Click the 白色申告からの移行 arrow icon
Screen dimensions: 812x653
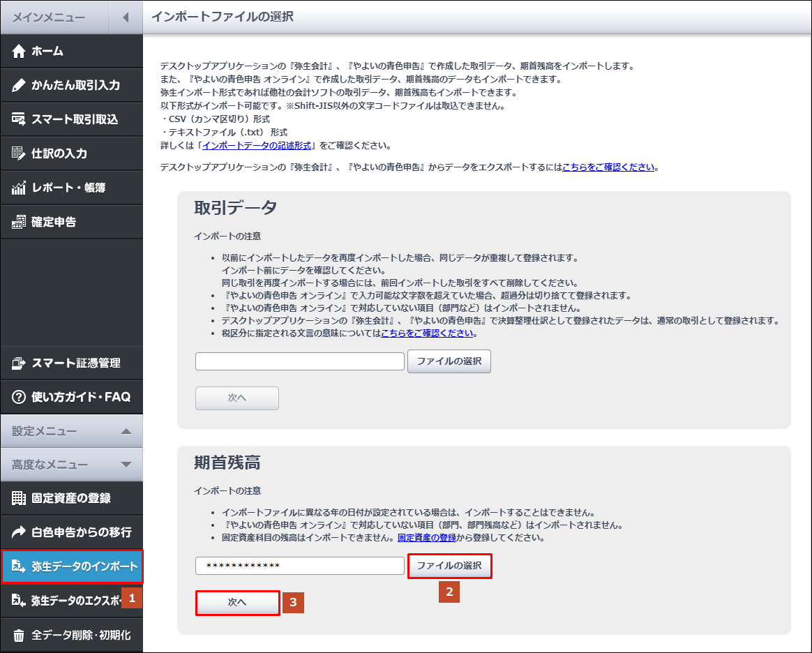click(19, 532)
